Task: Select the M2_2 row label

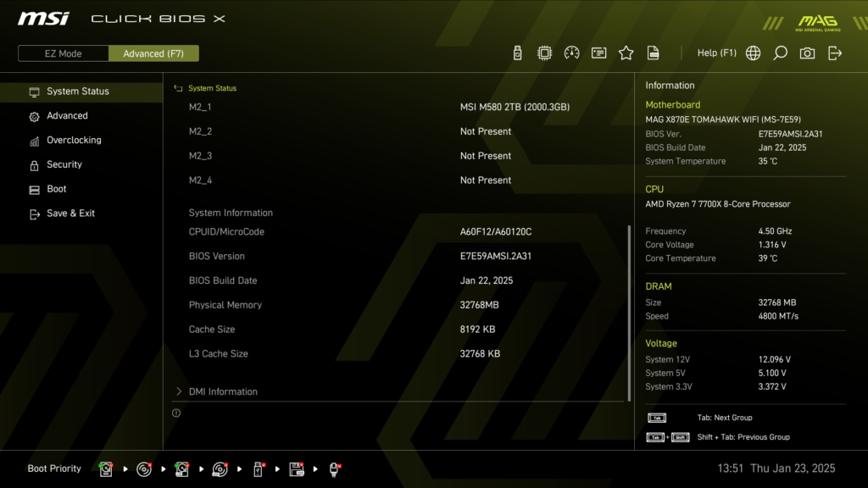Action: point(200,131)
